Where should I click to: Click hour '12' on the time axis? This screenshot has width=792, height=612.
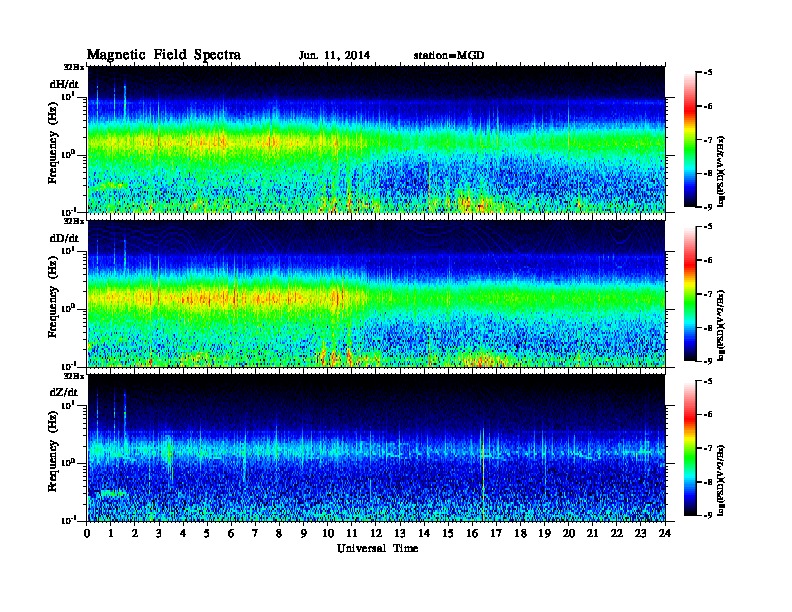(376, 533)
